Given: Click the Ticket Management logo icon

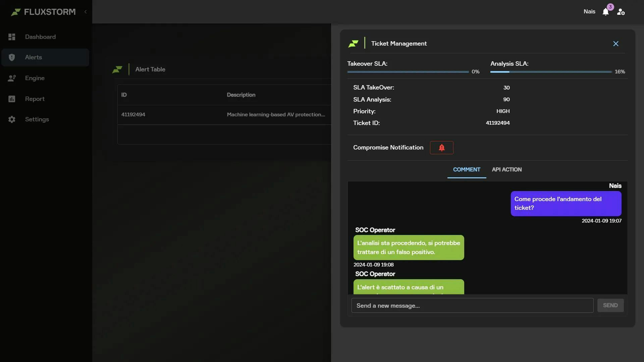Looking at the screenshot, I should (x=353, y=44).
